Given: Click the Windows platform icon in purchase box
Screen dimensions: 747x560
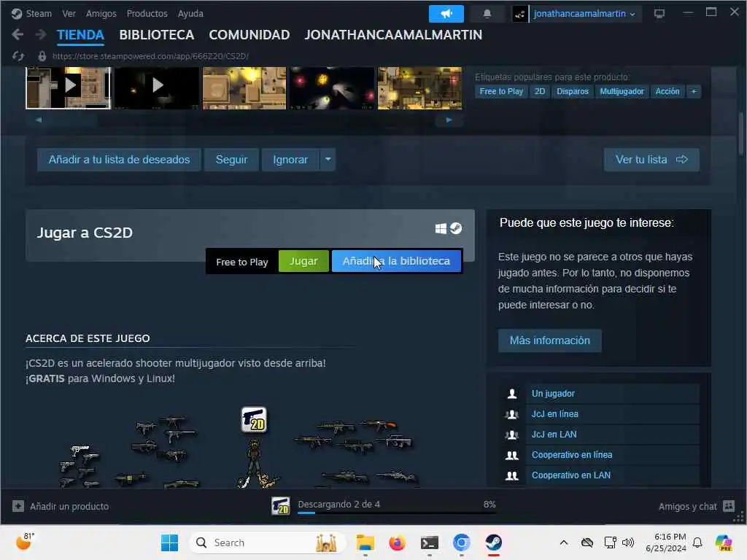Looking at the screenshot, I should pyautogui.click(x=441, y=228).
